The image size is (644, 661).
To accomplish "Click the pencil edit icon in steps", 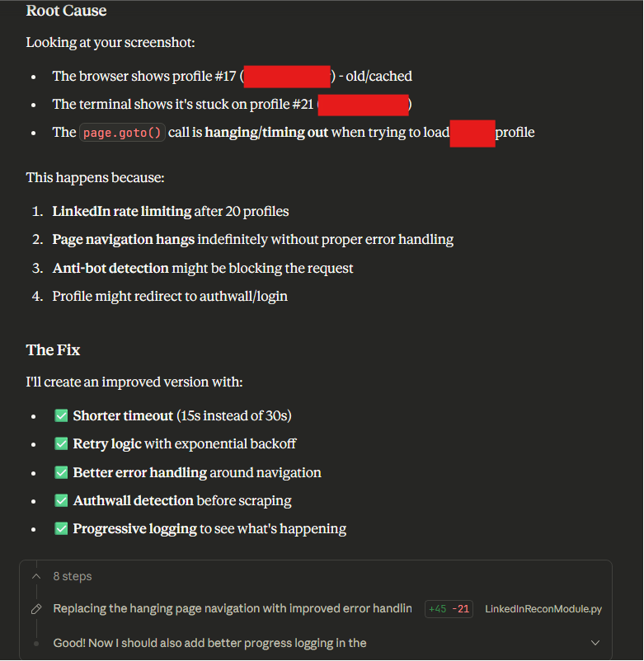I will click(35, 609).
